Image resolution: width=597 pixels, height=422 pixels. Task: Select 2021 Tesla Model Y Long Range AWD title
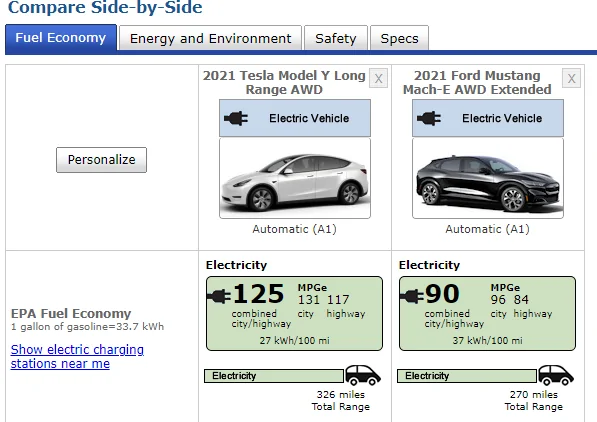284,82
